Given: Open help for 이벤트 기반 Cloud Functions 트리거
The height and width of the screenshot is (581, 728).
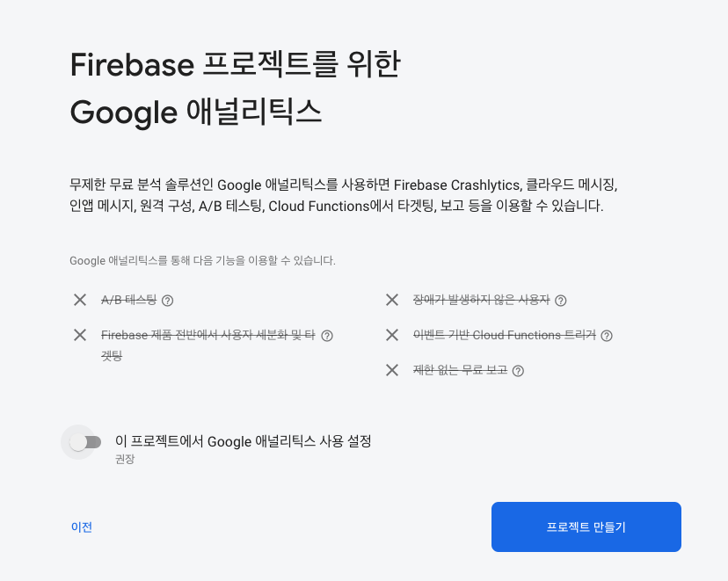Looking at the screenshot, I should (607, 336).
